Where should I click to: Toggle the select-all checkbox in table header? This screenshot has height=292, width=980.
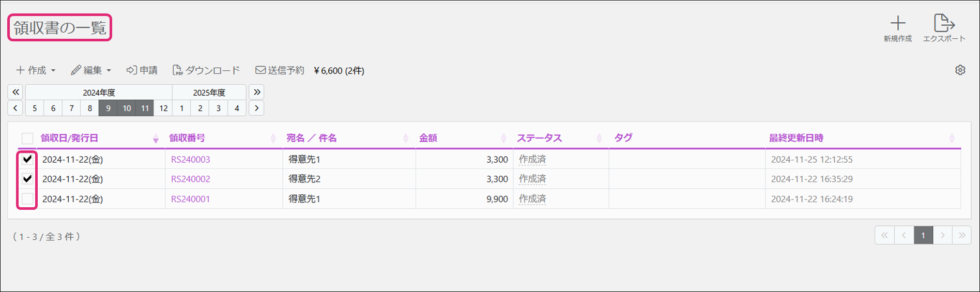click(27, 138)
